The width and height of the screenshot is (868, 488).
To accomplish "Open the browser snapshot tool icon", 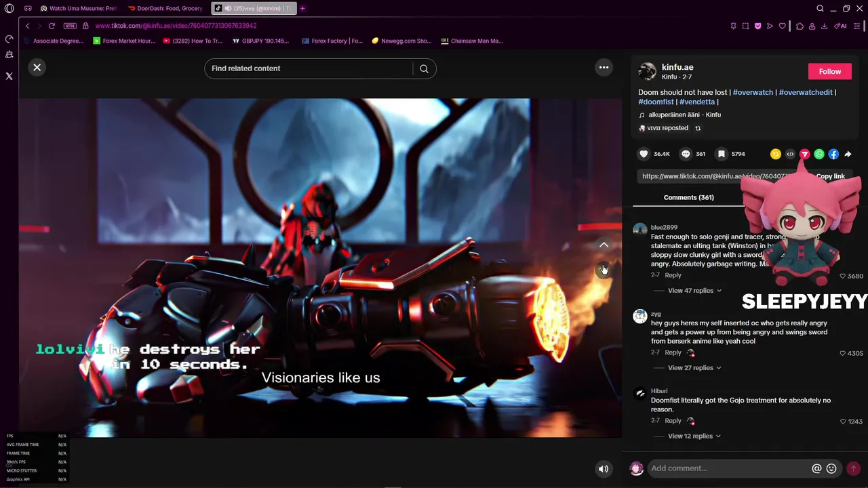I will pyautogui.click(x=745, y=26).
